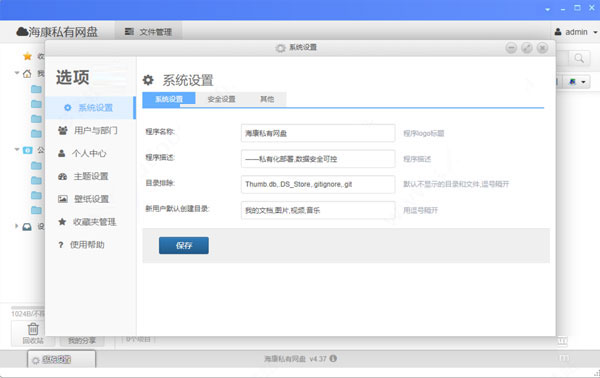The height and width of the screenshot is (378, 600).
Task: Select 系统设置 in options sidebar
Action: click(90, 108)
